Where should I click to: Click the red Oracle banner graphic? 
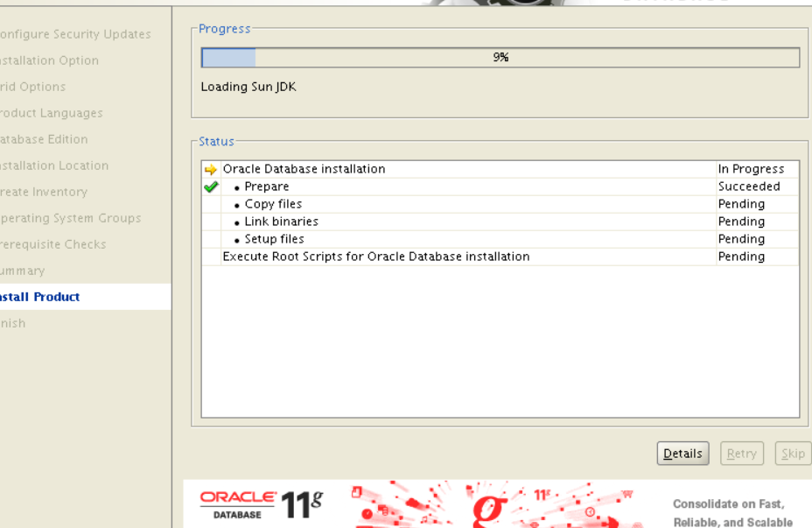tap(492, 504)
